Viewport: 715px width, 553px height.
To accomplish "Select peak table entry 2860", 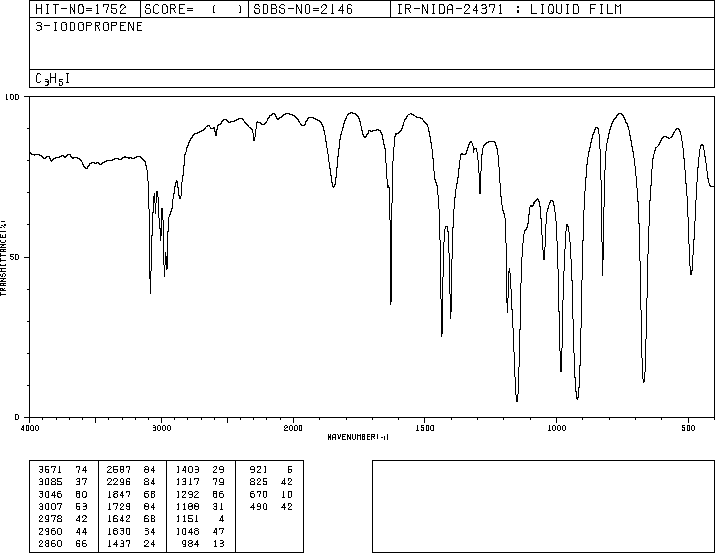I will pyautogui.click(x=50, y=543).
